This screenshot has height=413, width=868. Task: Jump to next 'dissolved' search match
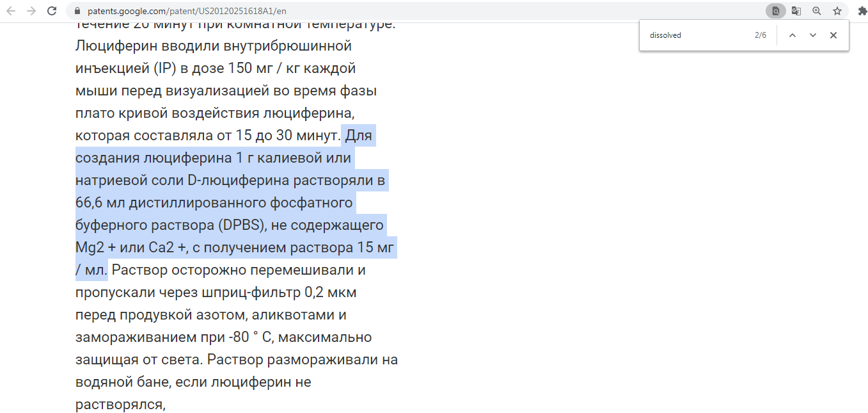click(x=812, y=35)
